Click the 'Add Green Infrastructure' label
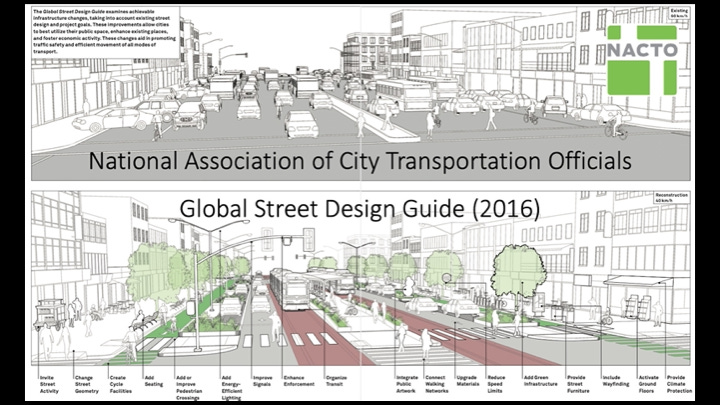The width and height of the screenshot is (720, 405). pyautogui.click(x=540, y=381)
